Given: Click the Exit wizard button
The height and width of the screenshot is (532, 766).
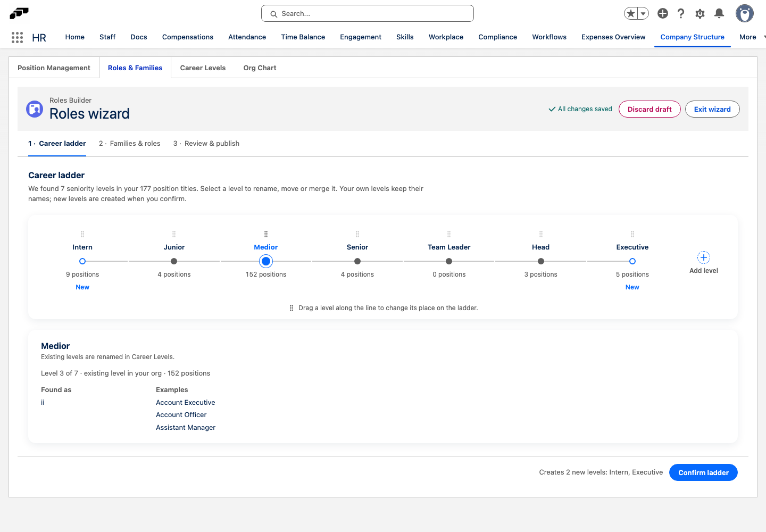Looking at the screenshot, I should [x=712, y=109].
